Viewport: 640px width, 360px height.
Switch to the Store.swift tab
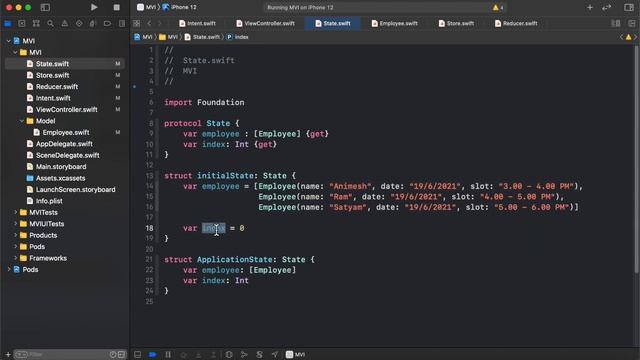[x=456, y=24]
